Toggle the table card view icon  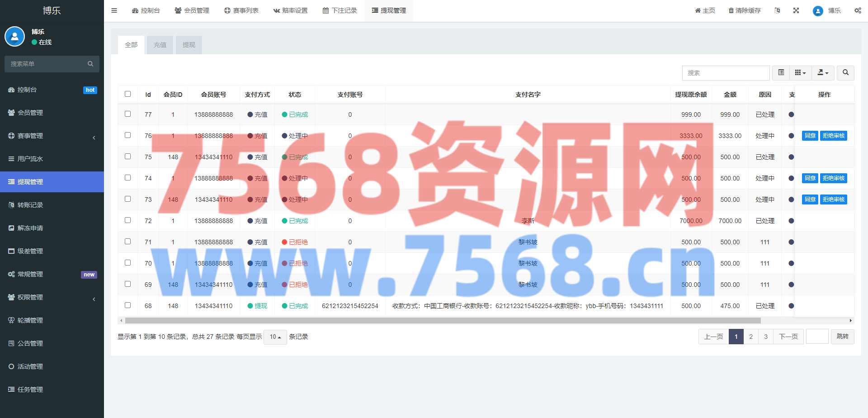point(781,73)
